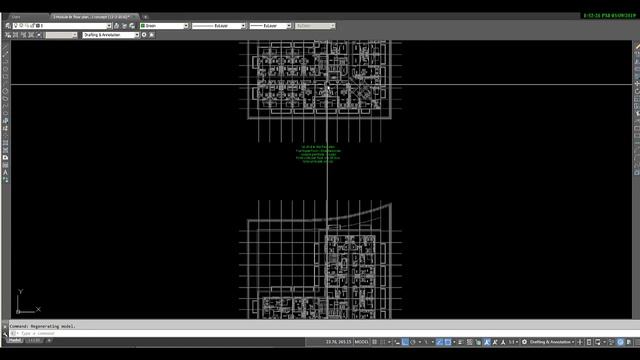Click the Annotation Scale icon in the status bar
640x360 pixels.
tap(503, 342)
